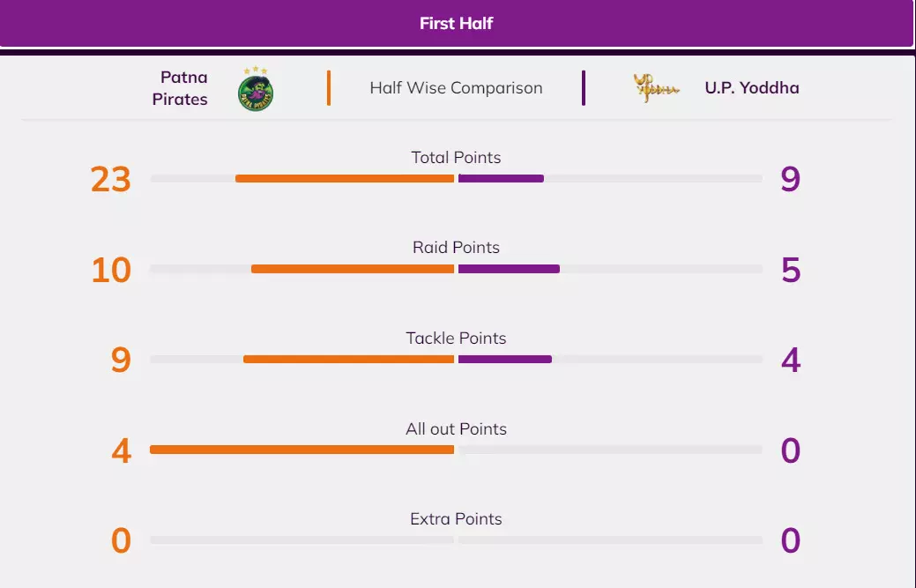The image size is (916, 588).
Task: Click the purple Total Points bar
Action: click(x=501, y=179)
